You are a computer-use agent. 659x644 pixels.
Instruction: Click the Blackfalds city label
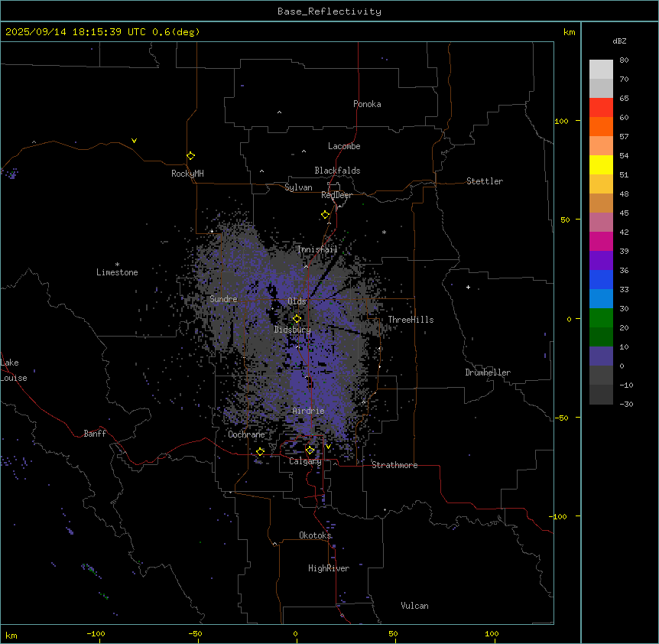tap(337, 171)
